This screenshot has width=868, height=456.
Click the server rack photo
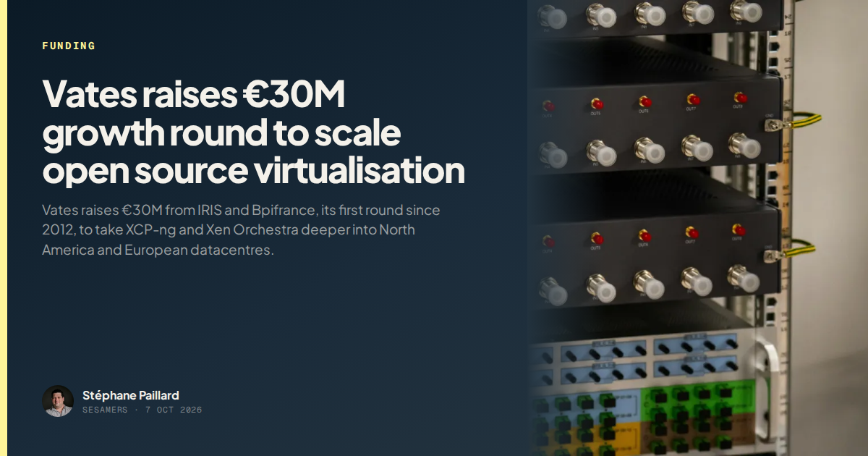[698, 228]
